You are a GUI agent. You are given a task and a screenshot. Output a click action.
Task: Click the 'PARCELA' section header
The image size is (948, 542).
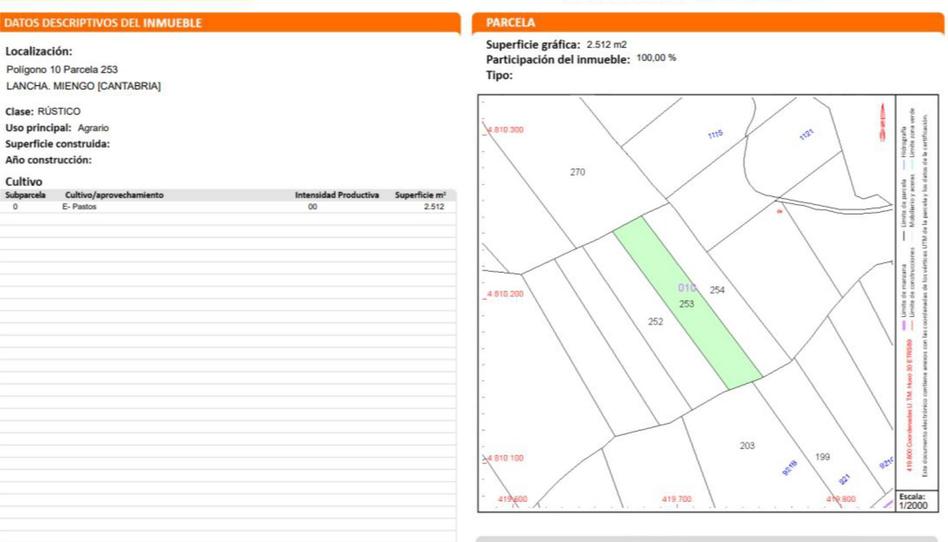[510, 22]
